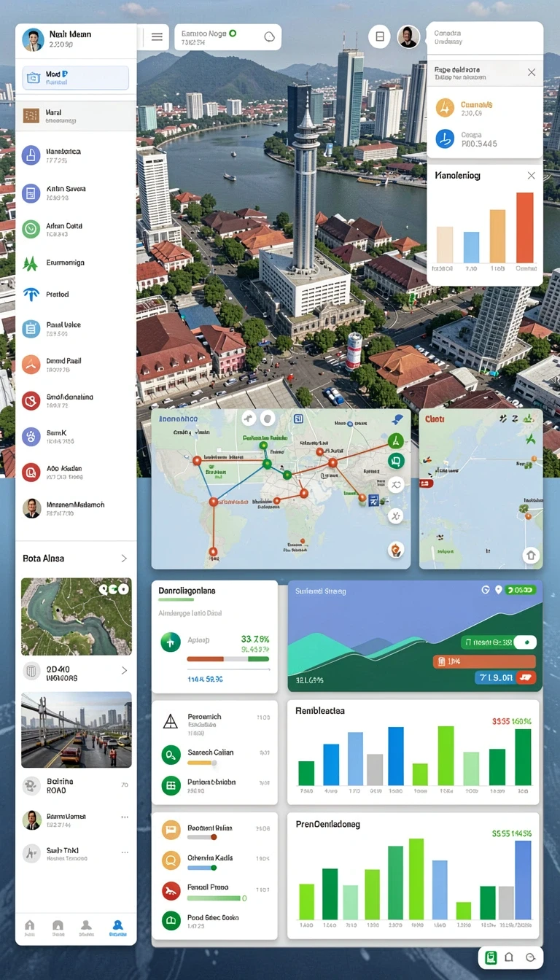Open the Nanli Idearn profile header
Screen dimensions: 560x980
76,39
